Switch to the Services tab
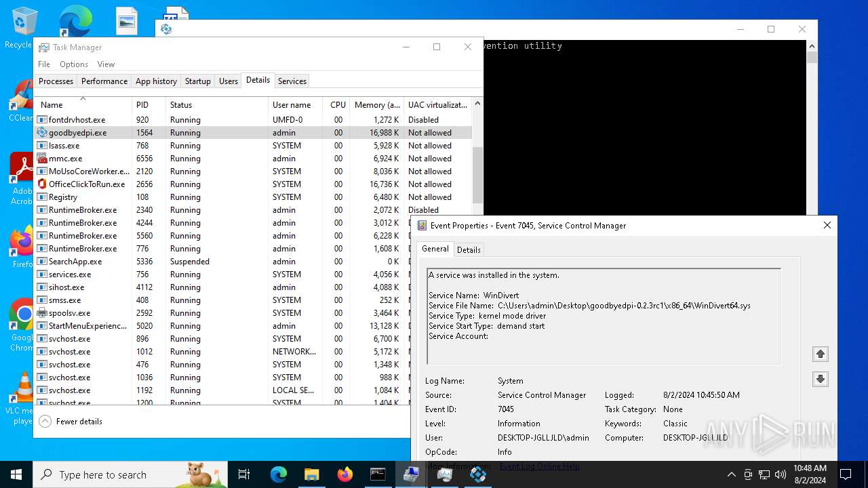The height and width of the screenshot is (488, 868). 292,81
